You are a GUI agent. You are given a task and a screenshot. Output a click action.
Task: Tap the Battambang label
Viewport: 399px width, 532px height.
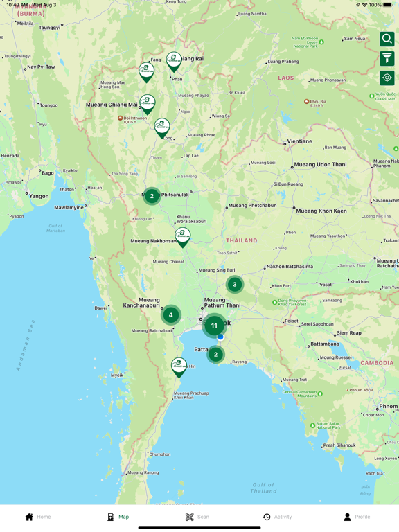(x=325, y=344)
